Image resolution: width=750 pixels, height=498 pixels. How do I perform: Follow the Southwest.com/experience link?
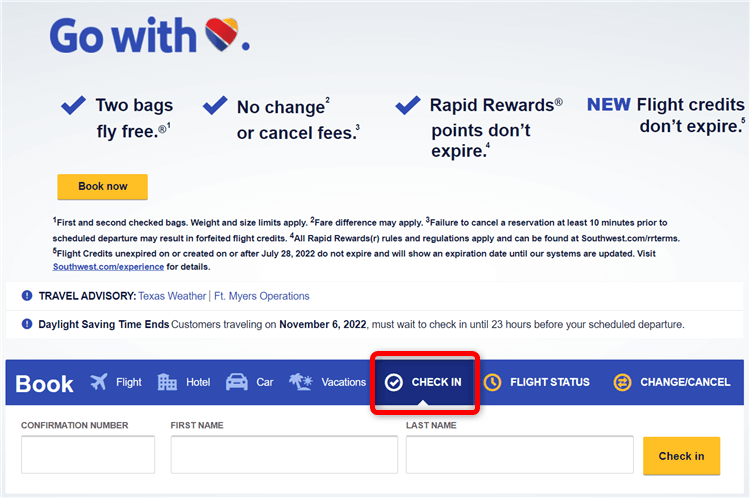tap(108, 267)
